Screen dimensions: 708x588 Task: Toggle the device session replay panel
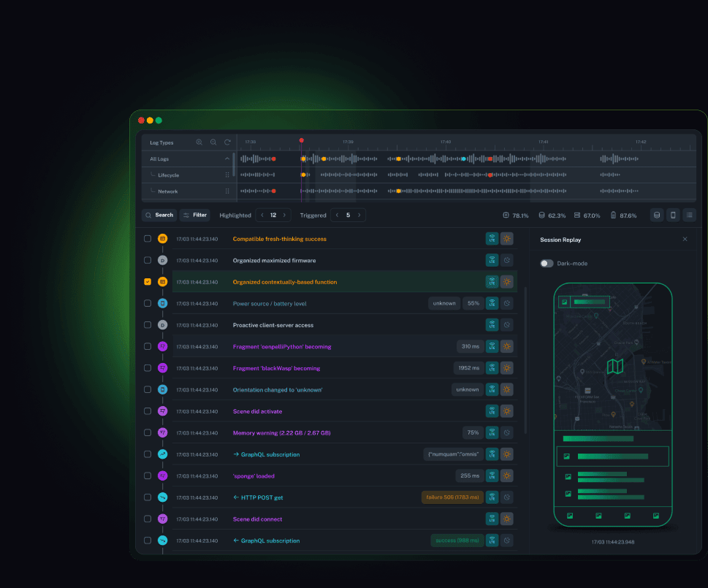pos(673,215)
